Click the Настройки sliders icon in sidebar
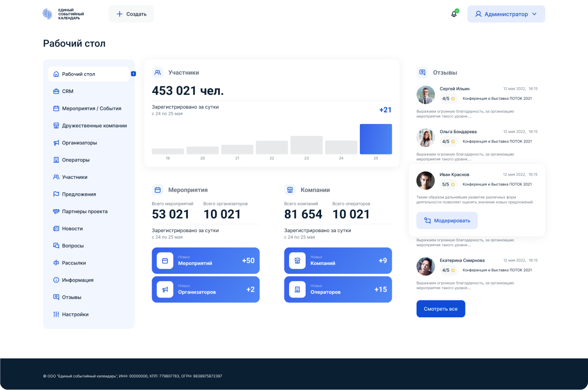Viewport: 588px width, 390px height. click(x=56, y=314)
